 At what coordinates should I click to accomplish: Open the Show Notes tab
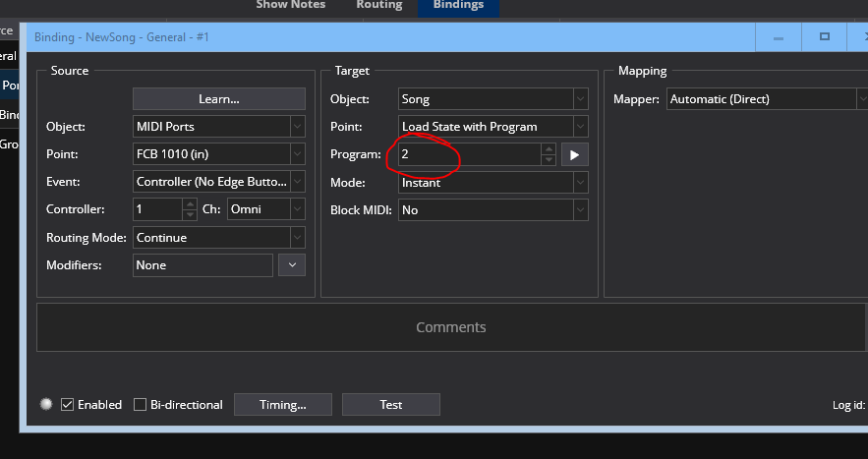click(x=291, y=6)
